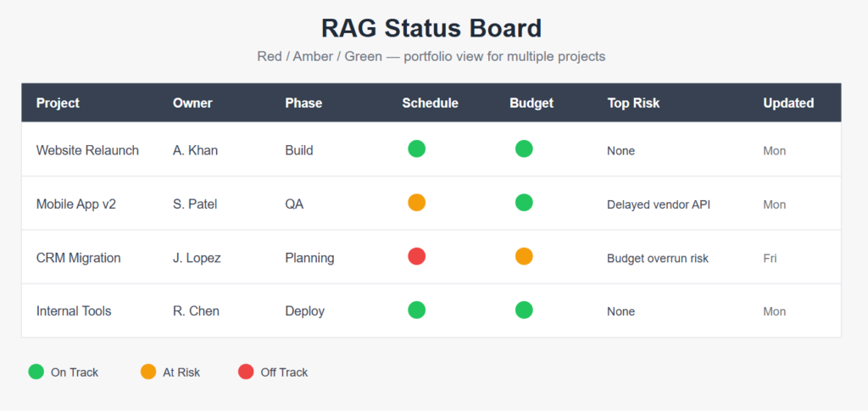Viewport: 868px width, 414px height.
Task: Click the amber At Risk legend dot
Action: tap(148, 372)
